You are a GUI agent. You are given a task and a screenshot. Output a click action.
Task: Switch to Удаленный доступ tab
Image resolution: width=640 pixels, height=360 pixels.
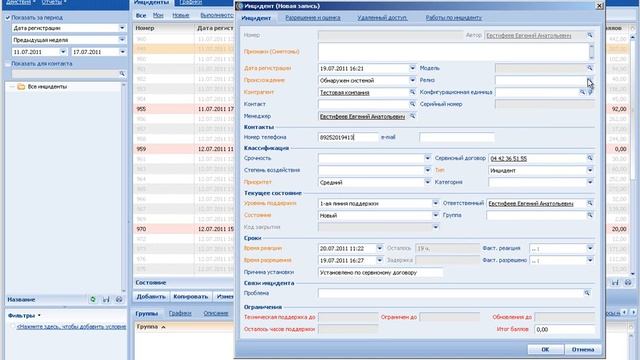(382, 18)
